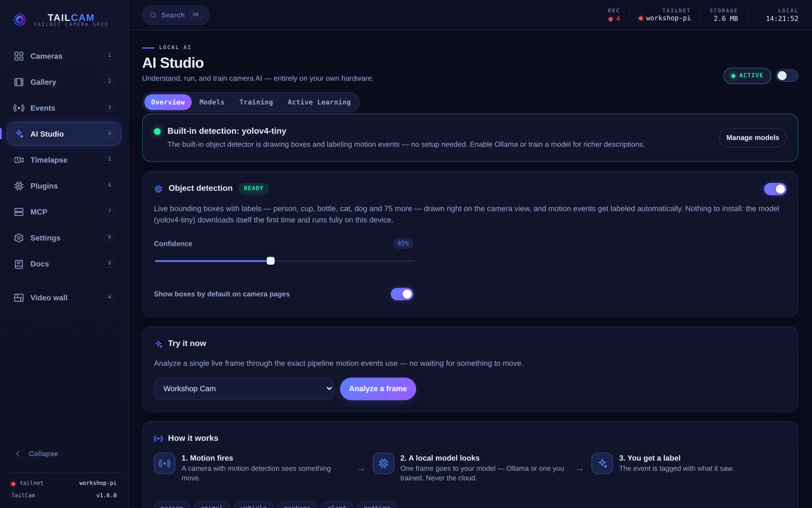Click the AI Studio sparkle icon in sidebar
The image size is (812, 508).
19,134
